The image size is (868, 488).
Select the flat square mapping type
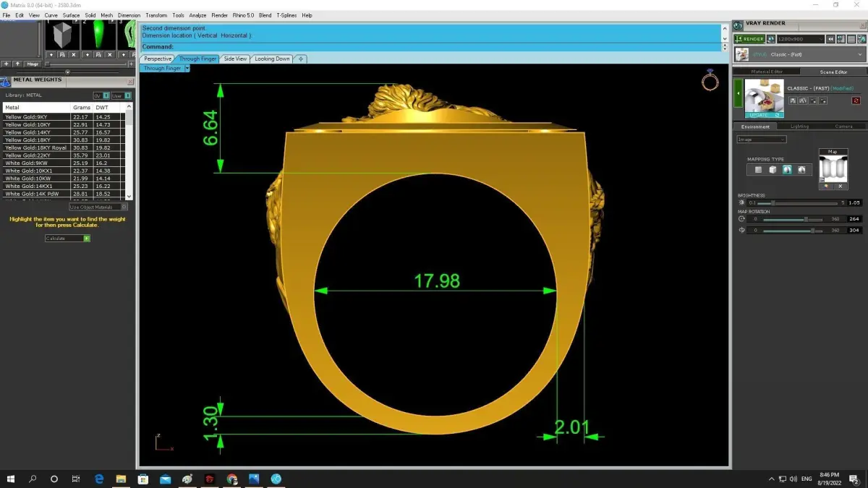[x=758, y=170]
